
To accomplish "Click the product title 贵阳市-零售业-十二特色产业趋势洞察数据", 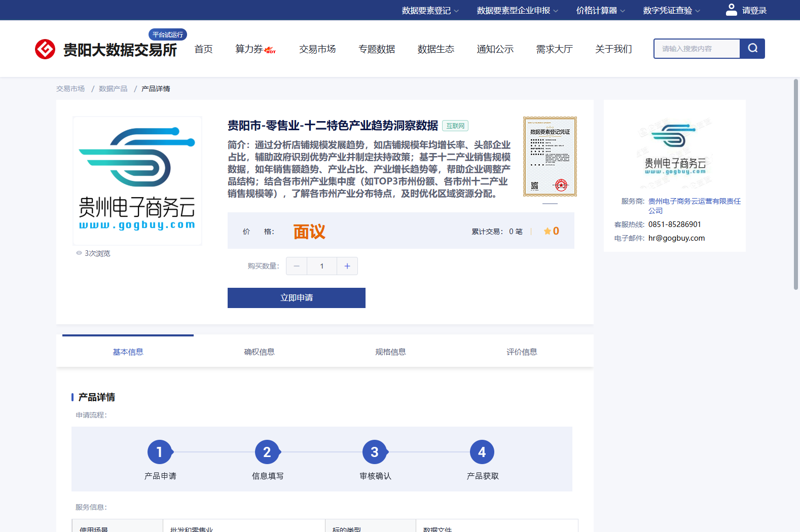I will click(333, 125).
